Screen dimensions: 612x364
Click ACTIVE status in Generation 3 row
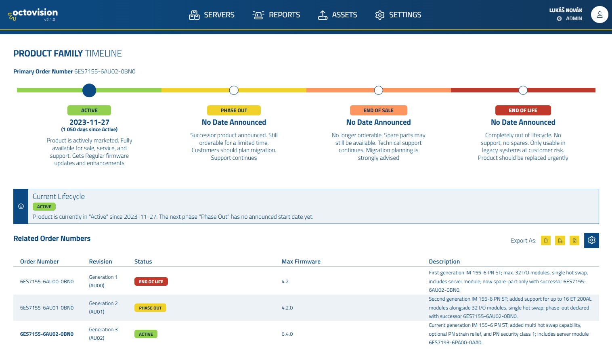146,334
